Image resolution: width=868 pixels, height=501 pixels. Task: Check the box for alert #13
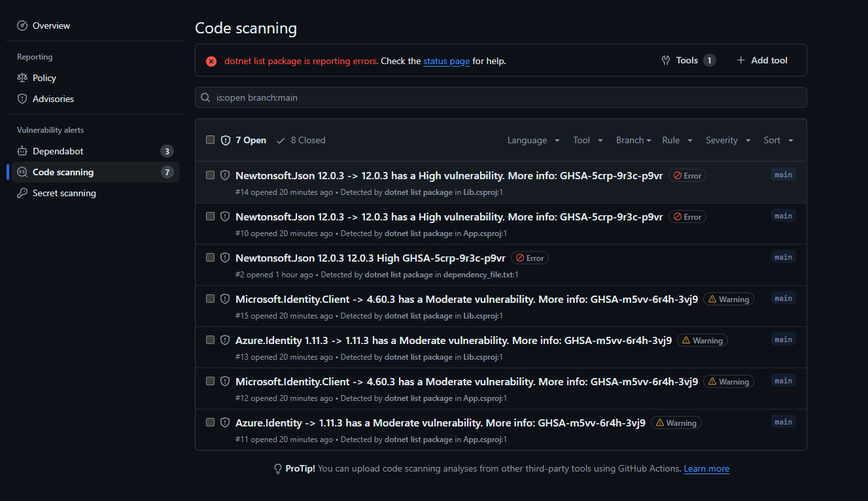(x=210, y=339)
